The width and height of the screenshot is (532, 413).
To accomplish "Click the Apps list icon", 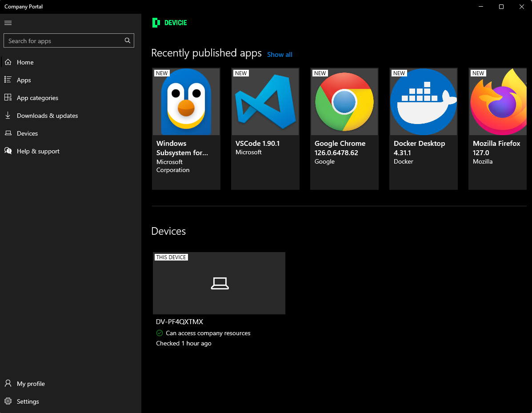I will tap(8, 80).
